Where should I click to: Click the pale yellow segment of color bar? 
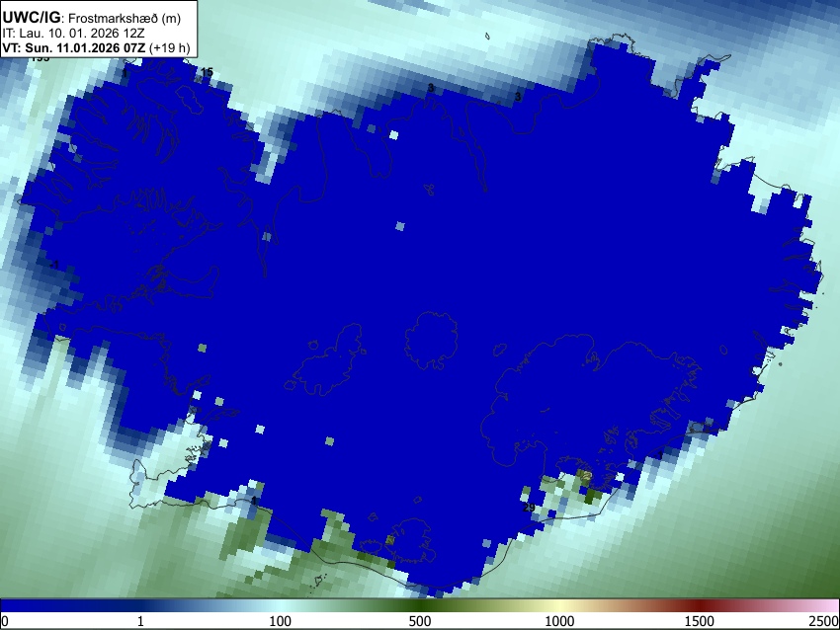pos(559,606)
